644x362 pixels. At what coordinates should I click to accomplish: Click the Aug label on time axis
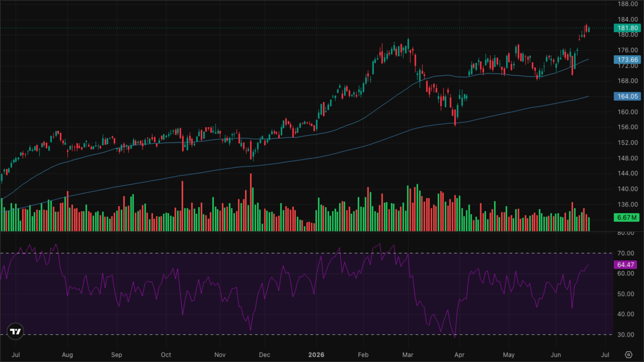coord(67,355)
